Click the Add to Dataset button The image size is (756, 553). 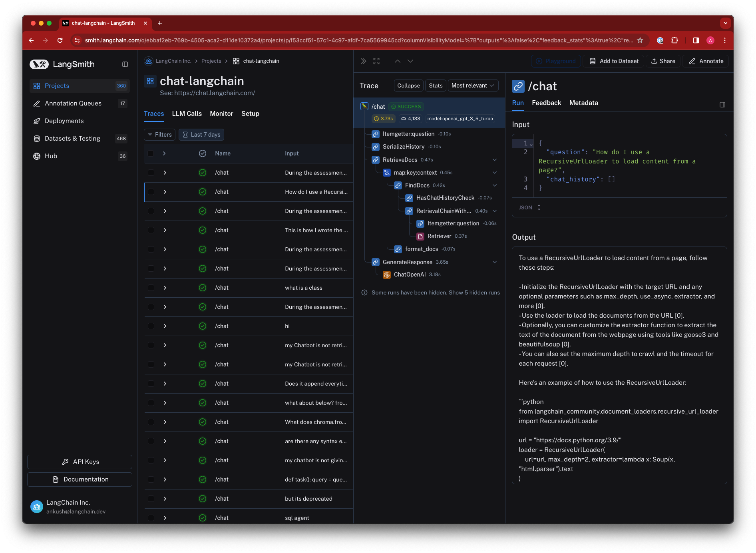click(614, 61)
